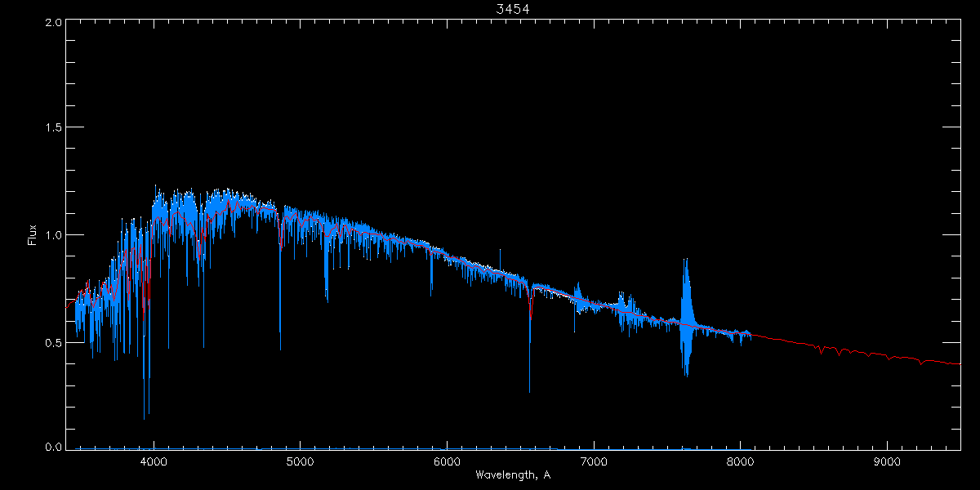Screen dimensions: 980x490
Task: Click the 0.0 flux tick label
Action: pos(53,448)
